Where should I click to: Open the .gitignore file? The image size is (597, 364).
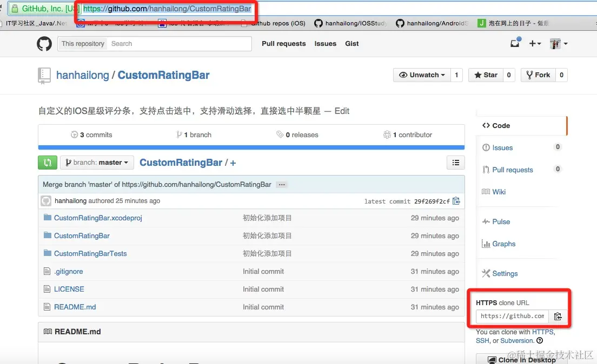[69, 272]
